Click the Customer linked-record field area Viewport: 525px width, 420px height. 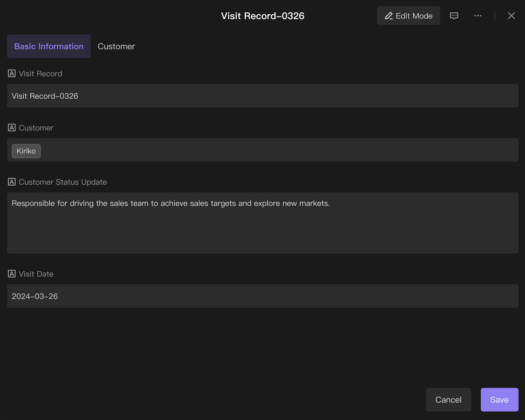[x=262, y=150]
